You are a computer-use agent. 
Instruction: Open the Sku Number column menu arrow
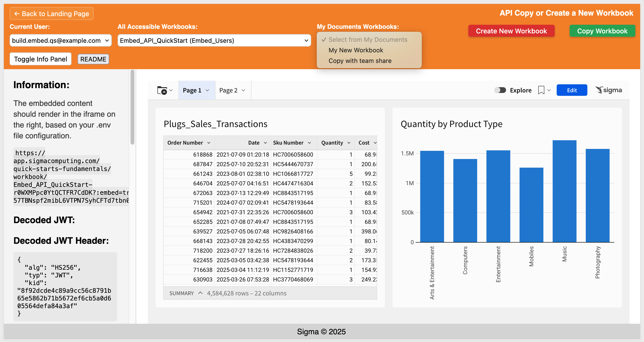point(309,143)
